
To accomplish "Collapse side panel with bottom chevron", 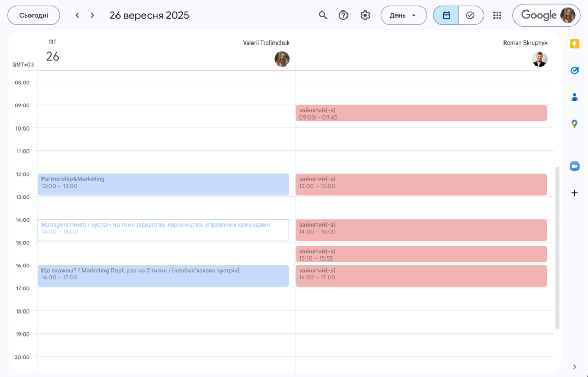I will (x=574, y=367).
